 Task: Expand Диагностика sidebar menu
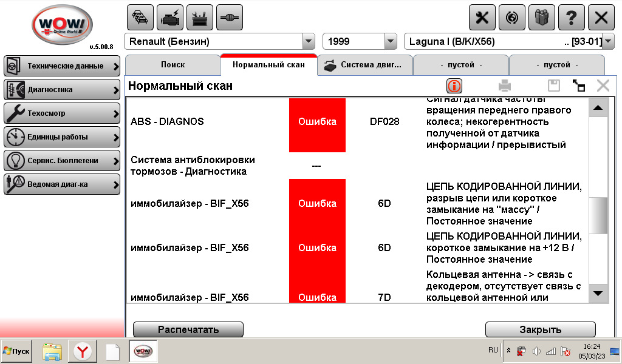click(x=62, y=90)
